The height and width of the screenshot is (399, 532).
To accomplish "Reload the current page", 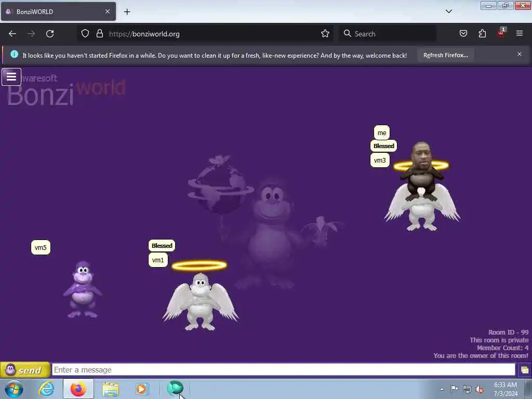I will pos(50,34).
